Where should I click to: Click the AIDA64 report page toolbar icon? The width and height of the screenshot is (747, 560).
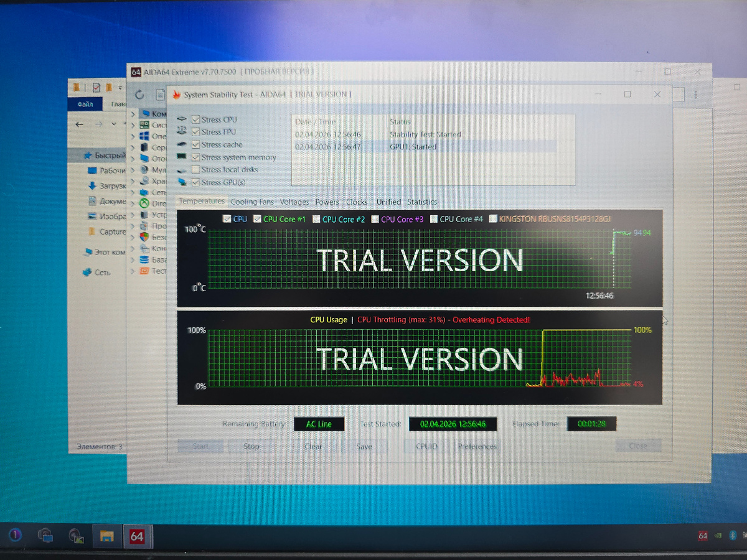161,95
